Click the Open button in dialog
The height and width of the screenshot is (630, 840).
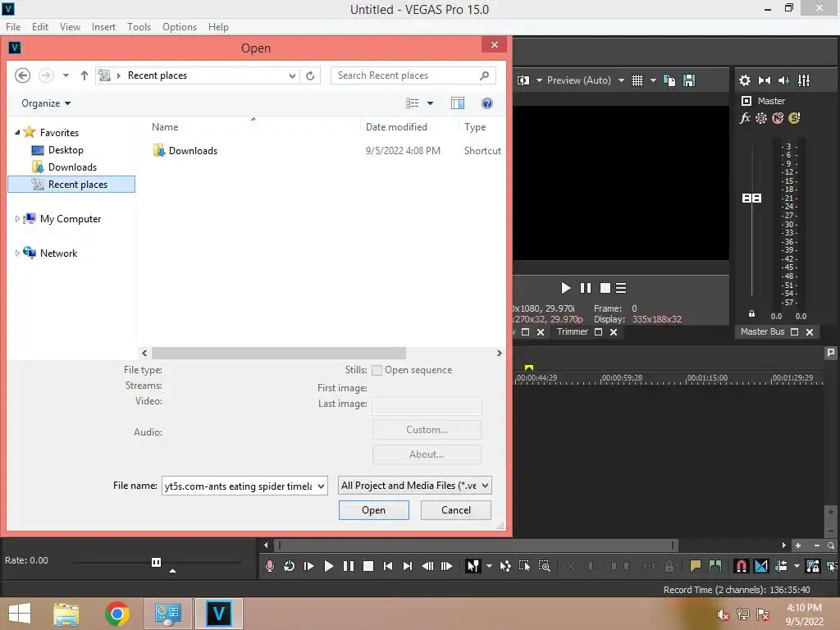click(x=373, y=510)
